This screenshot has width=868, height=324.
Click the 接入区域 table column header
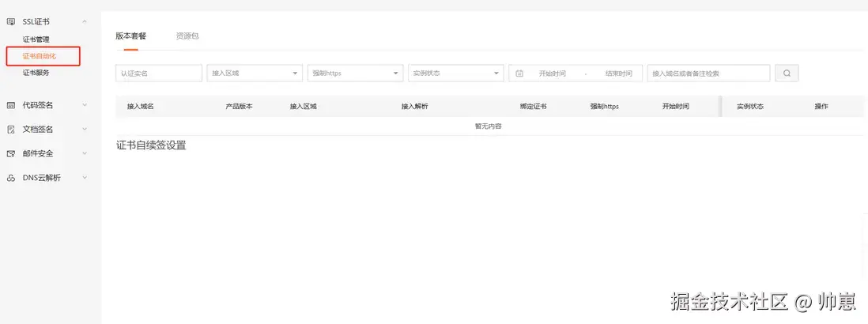304,106
